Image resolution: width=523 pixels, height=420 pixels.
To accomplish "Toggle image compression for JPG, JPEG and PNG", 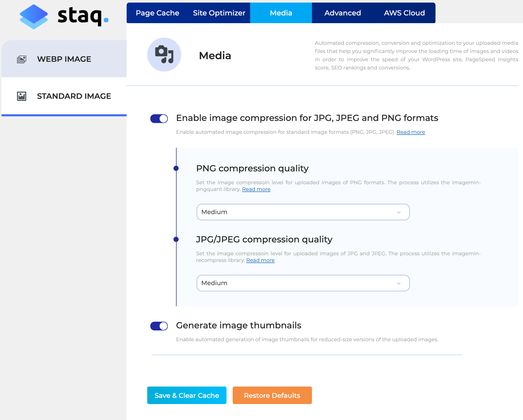I will 159,119.
